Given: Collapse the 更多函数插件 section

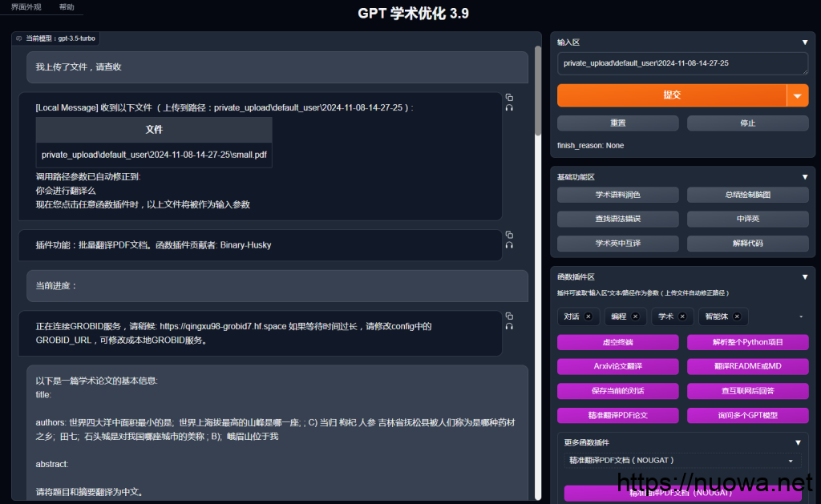Looking at the screenshot, I should (798, 442).
